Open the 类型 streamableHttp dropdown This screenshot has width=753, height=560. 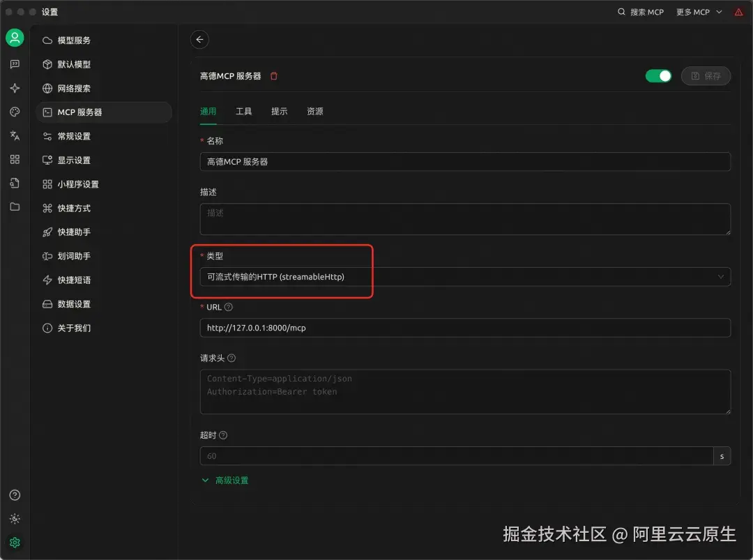(x=465, y=277)
